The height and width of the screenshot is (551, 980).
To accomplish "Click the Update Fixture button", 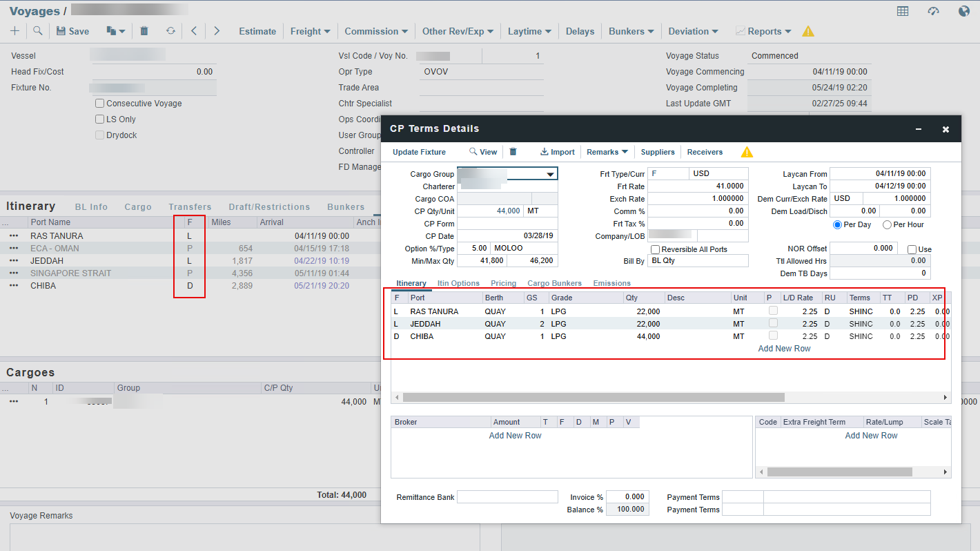I will [x=419, y=152].
